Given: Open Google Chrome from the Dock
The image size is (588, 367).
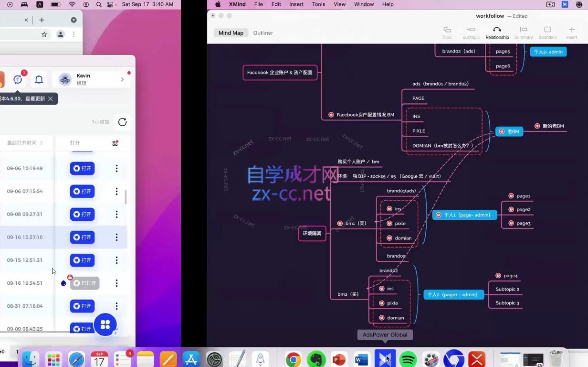Looking at the screenshot, I should [293, 359].
